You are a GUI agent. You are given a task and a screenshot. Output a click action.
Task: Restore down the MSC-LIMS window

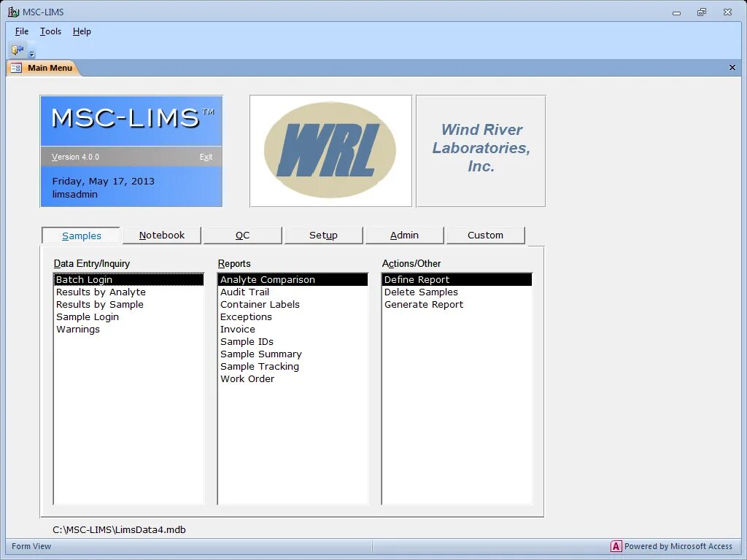[702, 12]
